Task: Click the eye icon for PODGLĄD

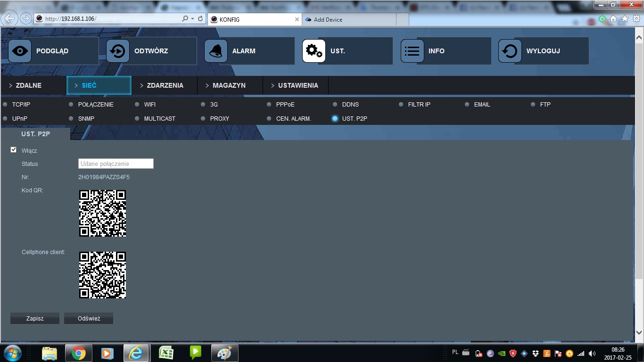Action: point(20,51)
